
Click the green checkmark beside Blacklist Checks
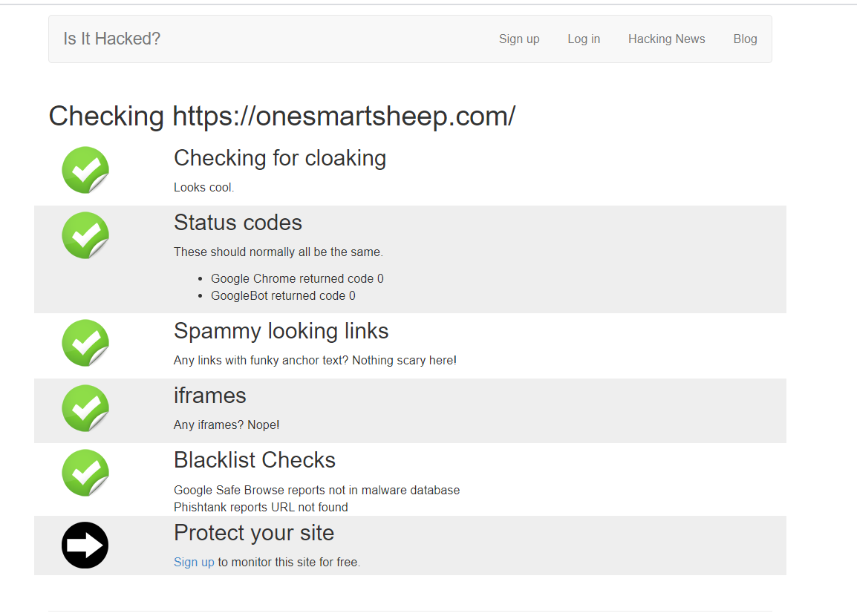tap(85, 473)
